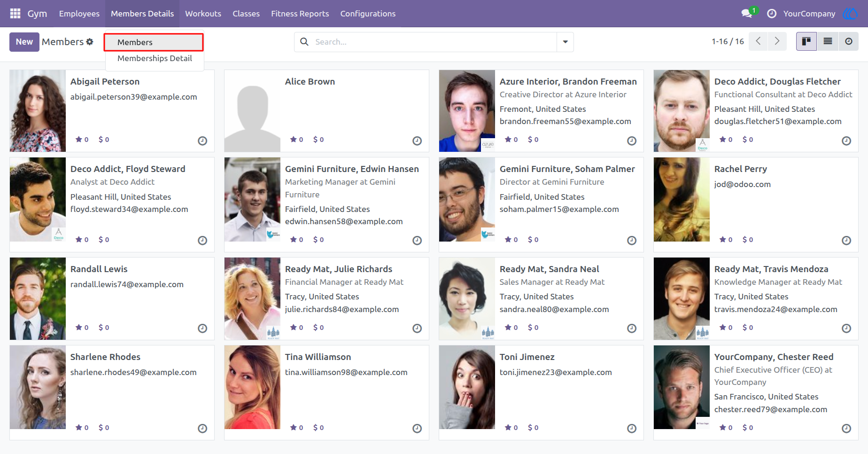Open activity clock on Rachel Perry card
Screen dimensions: 868x454
(x=846, y=240)
